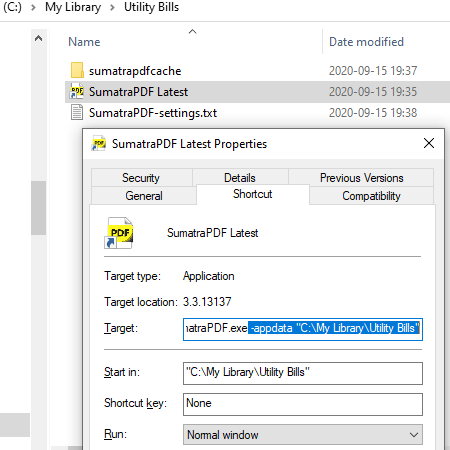
Task: Open the General tab
Action: [144, 196]
